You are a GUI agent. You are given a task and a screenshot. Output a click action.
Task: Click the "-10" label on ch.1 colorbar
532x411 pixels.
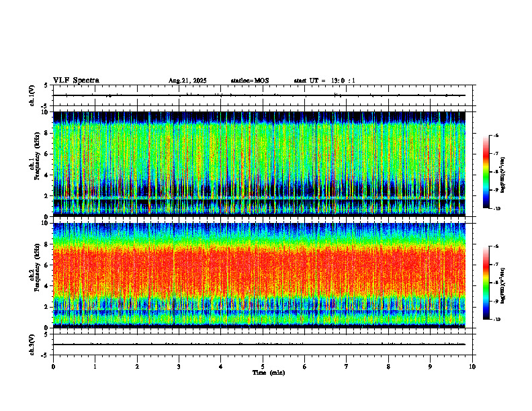(496, 209)
